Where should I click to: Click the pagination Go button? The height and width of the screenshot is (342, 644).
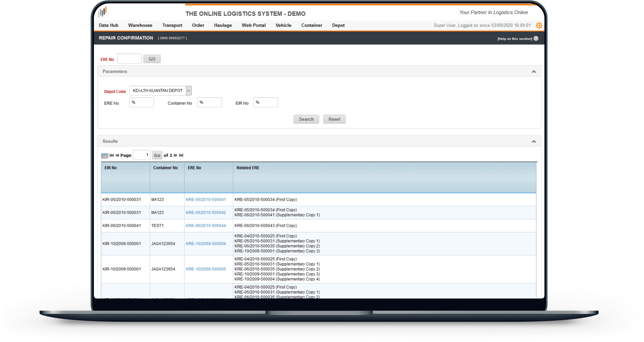(x=157, y=155)
